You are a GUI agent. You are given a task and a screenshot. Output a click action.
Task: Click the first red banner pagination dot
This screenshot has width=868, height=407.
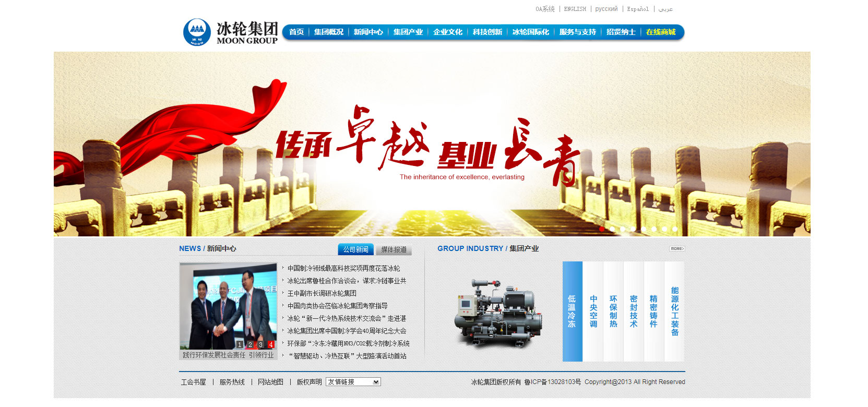(602, 229)
